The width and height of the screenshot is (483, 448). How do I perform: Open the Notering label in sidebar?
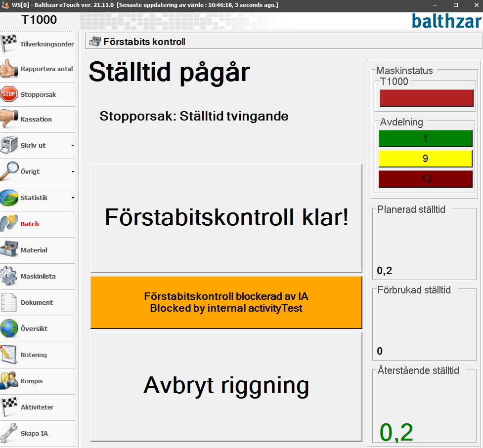34,355
